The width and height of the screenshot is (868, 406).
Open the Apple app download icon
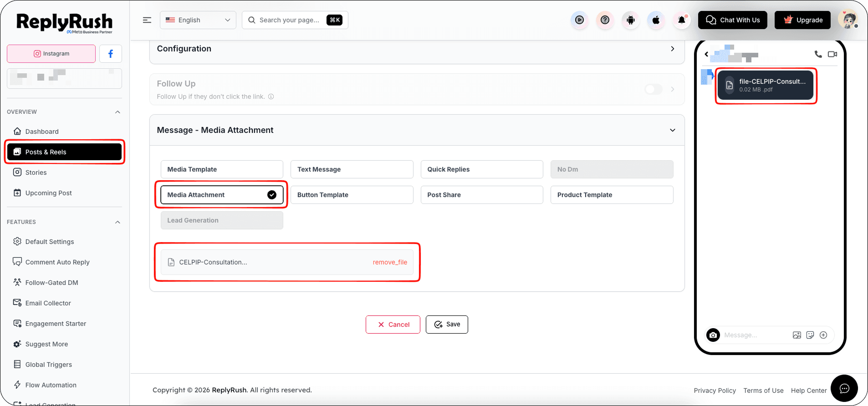[656, 20]
